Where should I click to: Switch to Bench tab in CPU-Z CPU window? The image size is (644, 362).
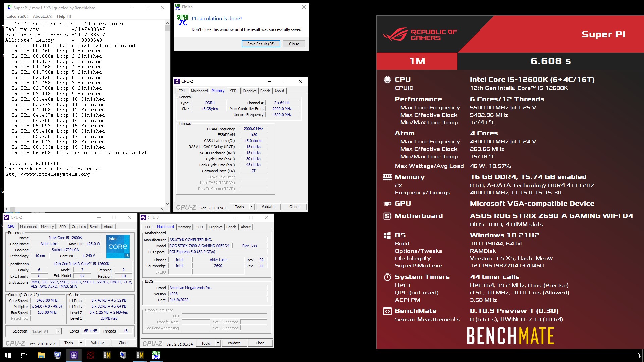95,227
